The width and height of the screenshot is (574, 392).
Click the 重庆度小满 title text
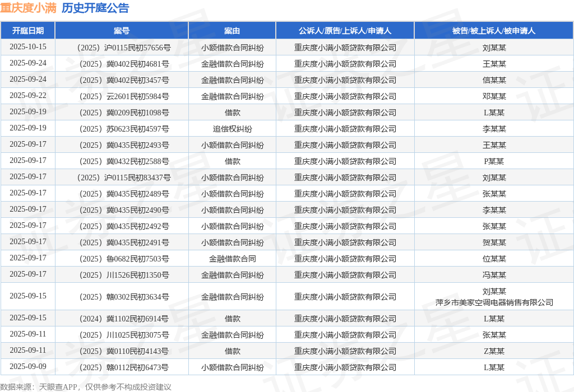tap(28, 8)
